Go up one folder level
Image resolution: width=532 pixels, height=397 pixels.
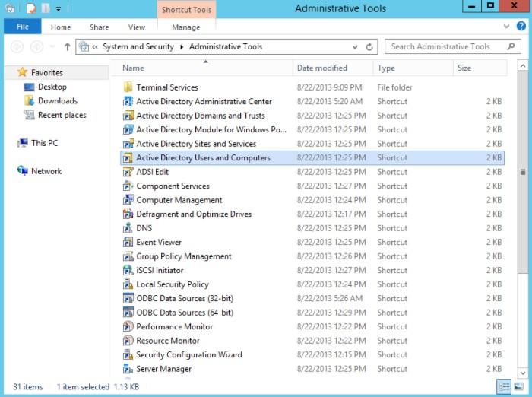click(x=67, y=47)
